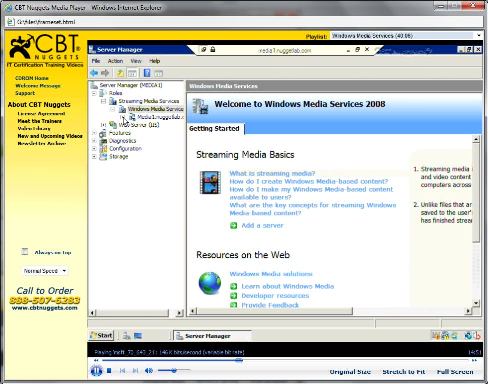Open the Action menu
Viewport: 488px width, 384px height.
[115, 61]
